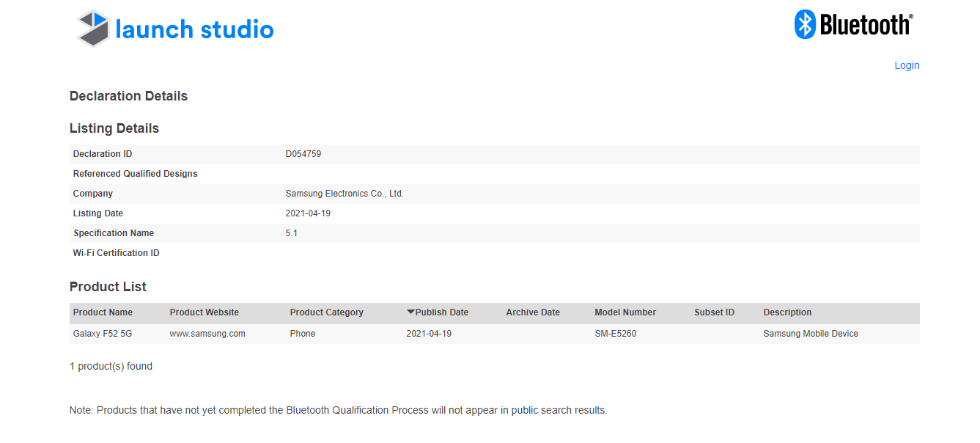Sort by Publish Date arrow
The height and width of the screenshot is (443, 980).
point(410,312)
